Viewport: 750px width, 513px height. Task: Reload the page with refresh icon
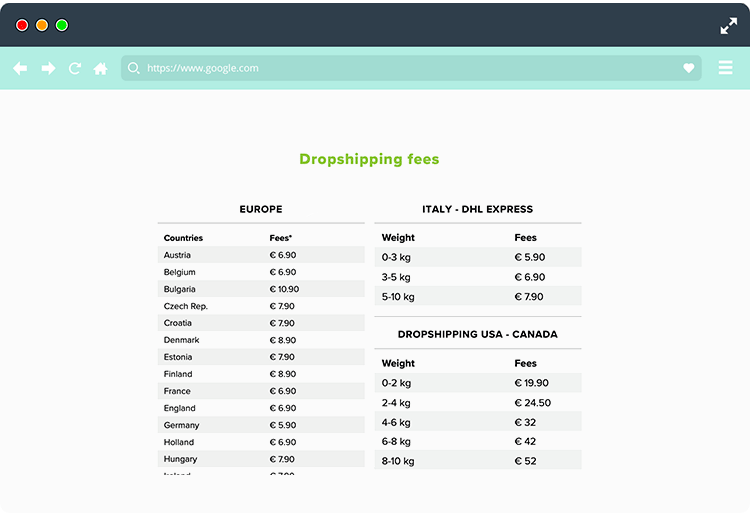pos(75,68)
